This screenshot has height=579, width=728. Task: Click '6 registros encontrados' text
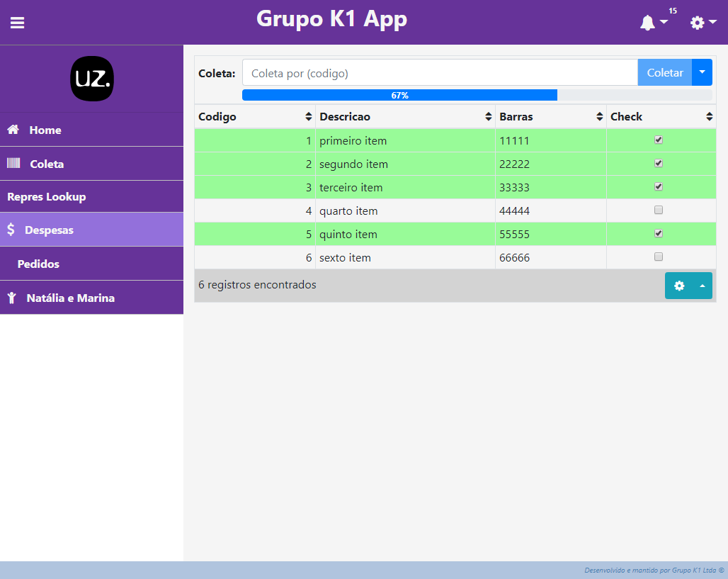coord(257,285)
